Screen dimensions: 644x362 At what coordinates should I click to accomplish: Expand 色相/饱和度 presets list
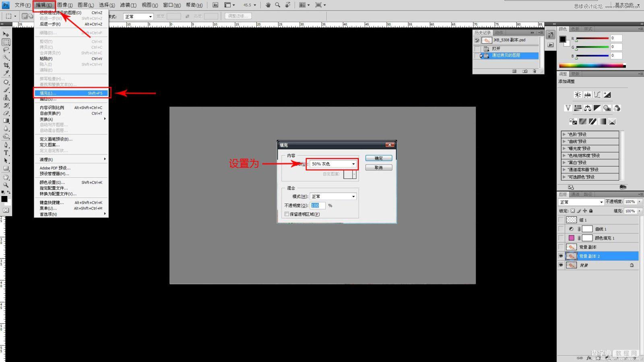click(x=564, y=156)
